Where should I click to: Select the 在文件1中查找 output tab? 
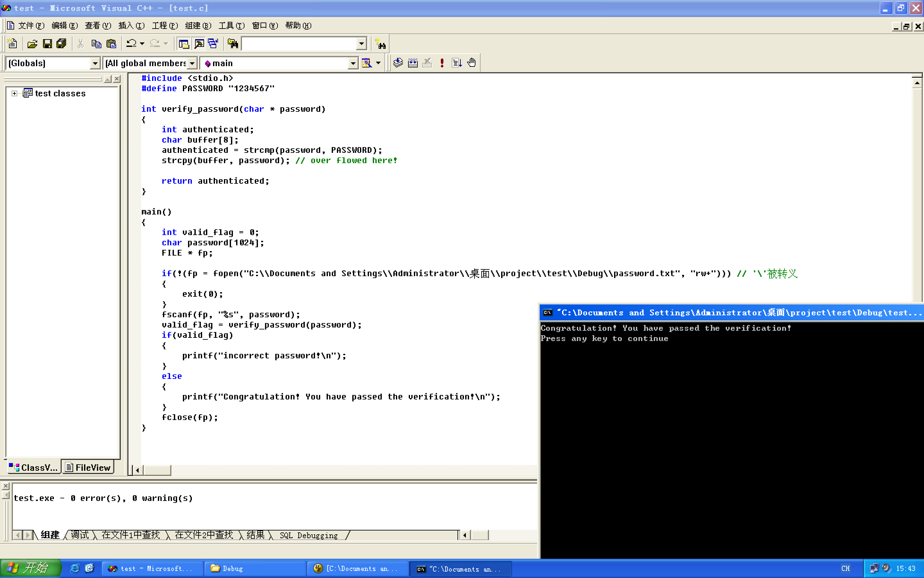pyautogui.click(x=131, y=535)
